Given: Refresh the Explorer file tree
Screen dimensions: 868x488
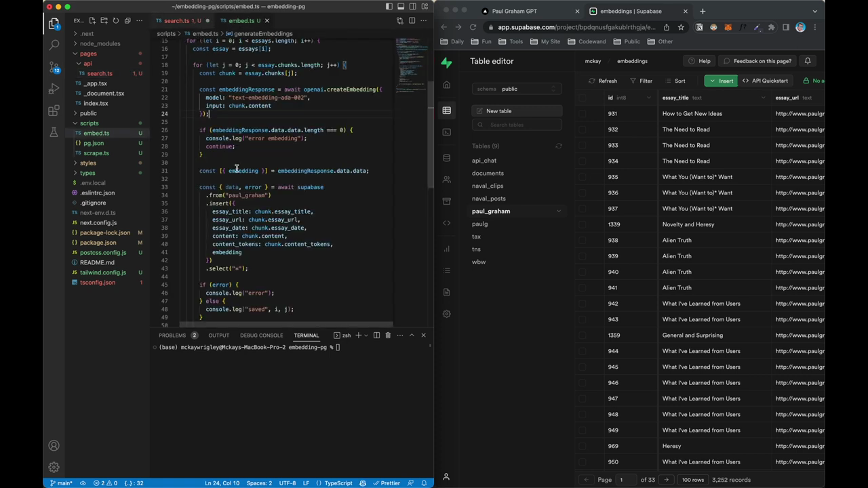Looking at the screenshot, I should pyautogui.click(x=116, y=20).
